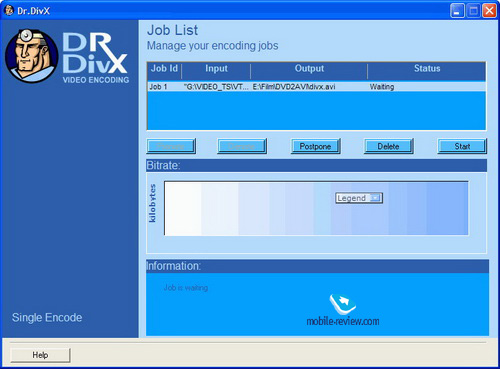Click the Dr.DivX doctor mascot logo
The width and height of the screenshot is (500, 369).
[32, 56]
